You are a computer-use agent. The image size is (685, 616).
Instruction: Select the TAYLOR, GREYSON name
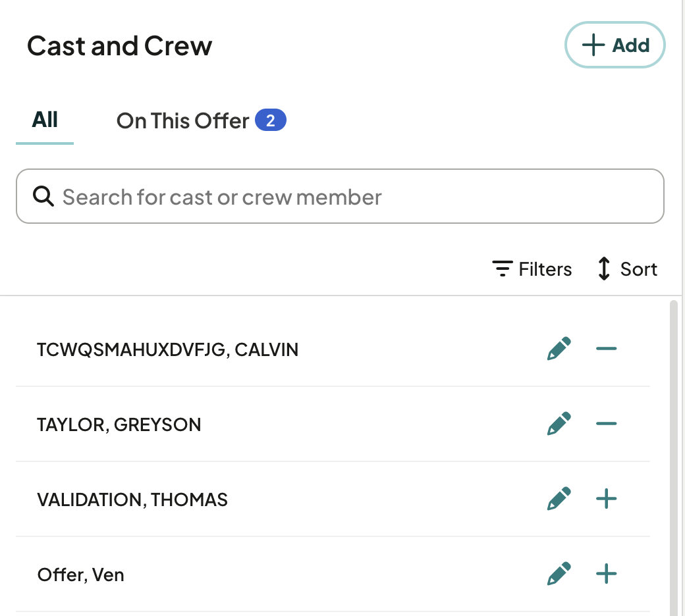pyautogui.click(x=119, y=424)
